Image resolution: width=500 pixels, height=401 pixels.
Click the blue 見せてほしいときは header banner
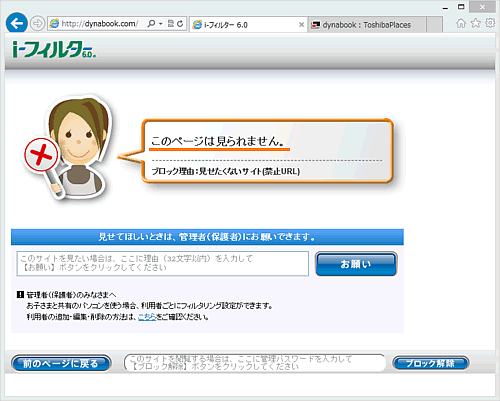coord(207,237)
